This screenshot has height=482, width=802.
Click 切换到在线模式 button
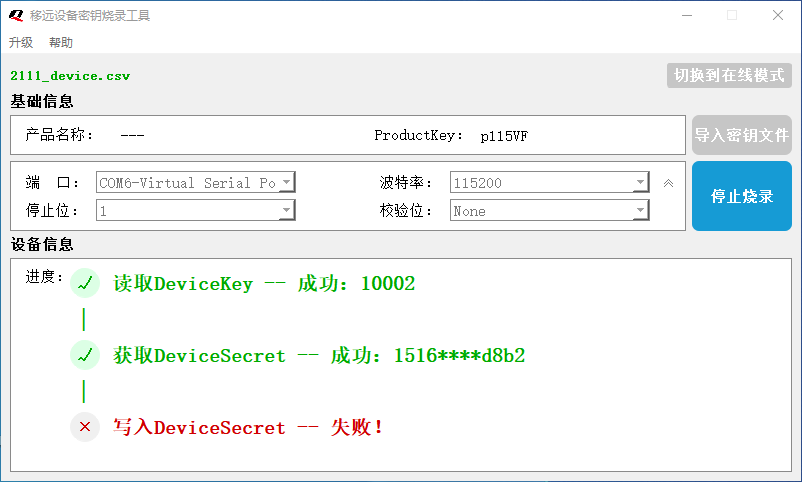tap(729, 75)
